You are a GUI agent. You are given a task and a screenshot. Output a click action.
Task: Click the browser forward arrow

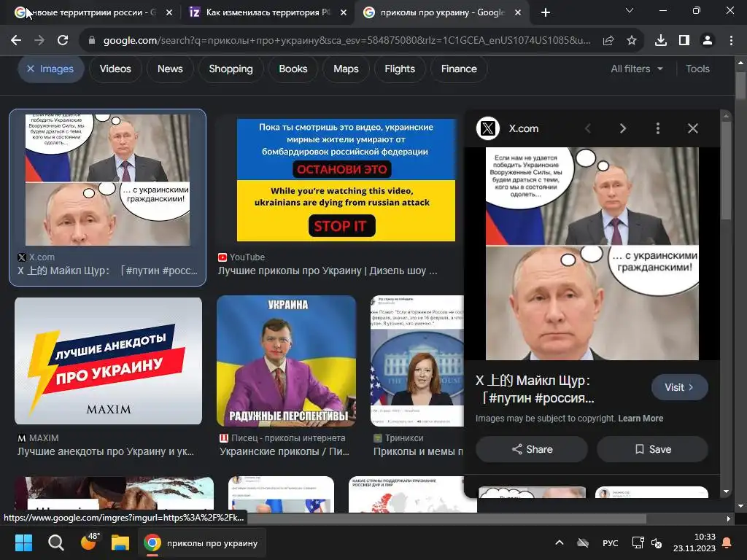tap(39, 41)
